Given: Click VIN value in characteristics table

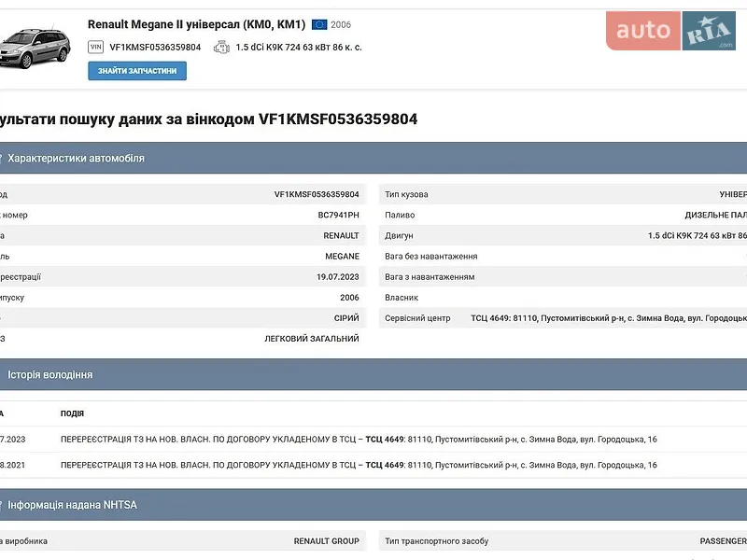Looking at the screenshot, I should tap(317, 194).
